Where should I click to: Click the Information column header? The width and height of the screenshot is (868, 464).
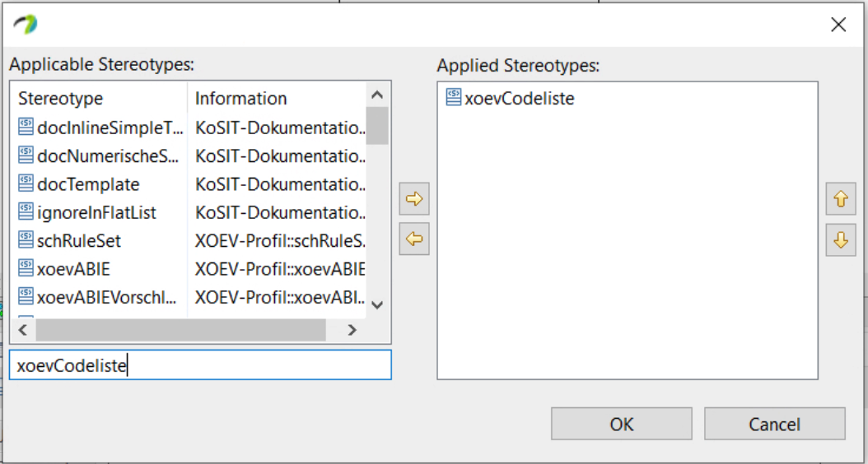click(277, 99)
